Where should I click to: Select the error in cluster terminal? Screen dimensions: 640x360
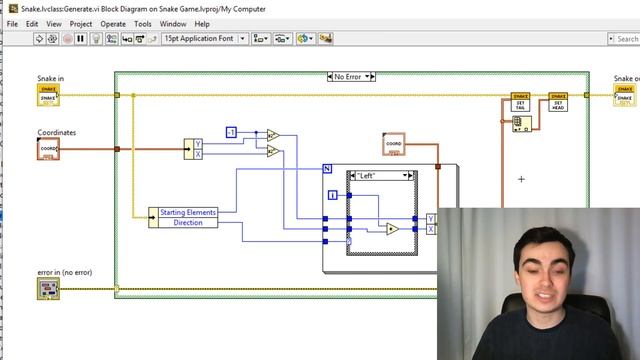pos(48,289)
